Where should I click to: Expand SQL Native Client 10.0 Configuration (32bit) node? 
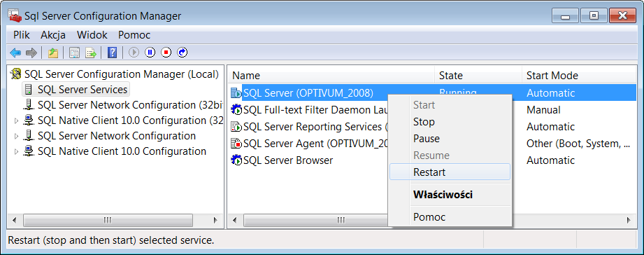pyautogui.click(x=16, y=121)
